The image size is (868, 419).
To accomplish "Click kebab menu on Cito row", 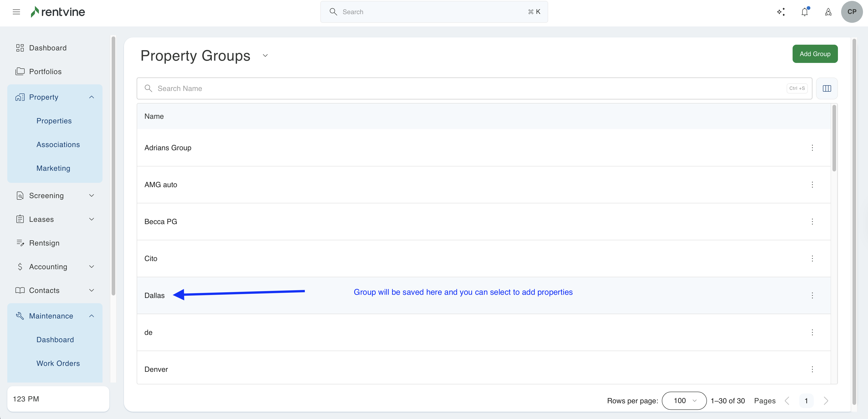I will 812,259.
